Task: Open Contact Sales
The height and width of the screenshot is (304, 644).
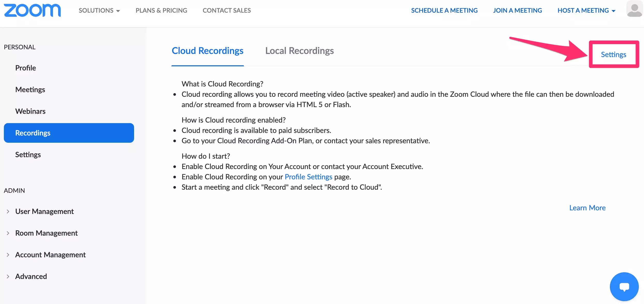Action: coord(227,10)
